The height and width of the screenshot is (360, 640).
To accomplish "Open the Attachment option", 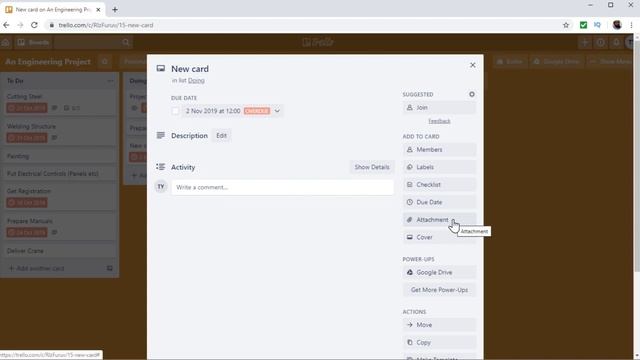I will click(439, 220).
